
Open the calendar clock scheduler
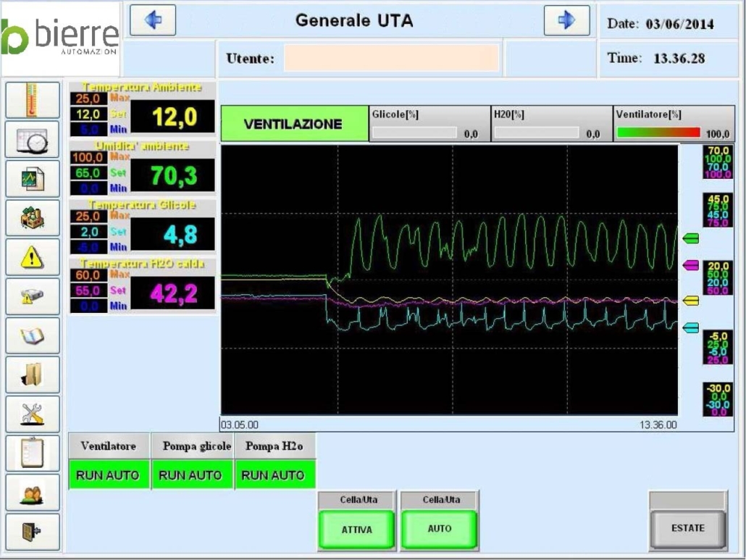[32, 139]
